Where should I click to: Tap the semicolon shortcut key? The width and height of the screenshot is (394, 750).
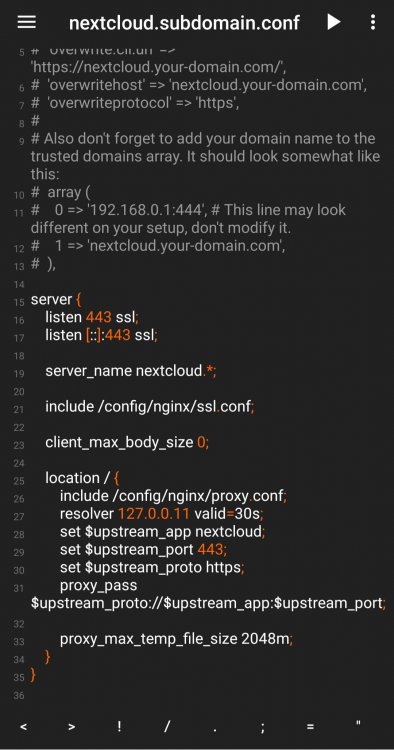[x=263, y=728]
